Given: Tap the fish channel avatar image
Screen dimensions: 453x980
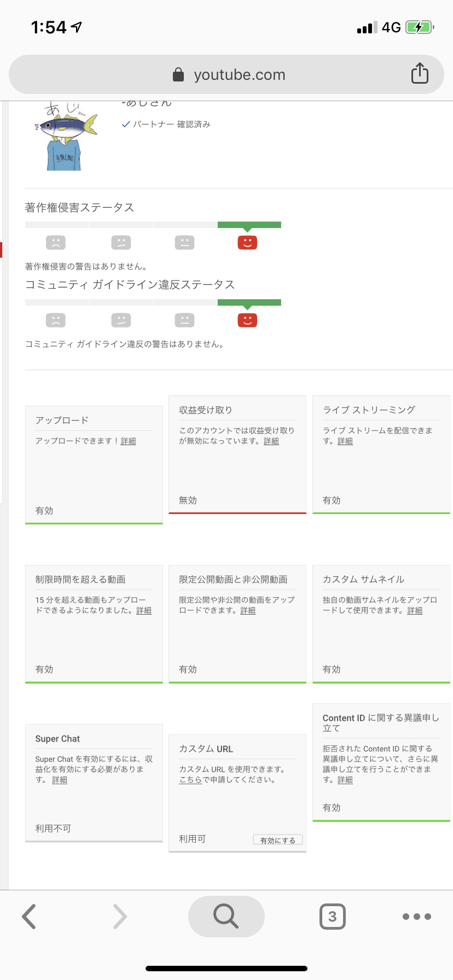Looking at the screenshot, I should [65, 137].
